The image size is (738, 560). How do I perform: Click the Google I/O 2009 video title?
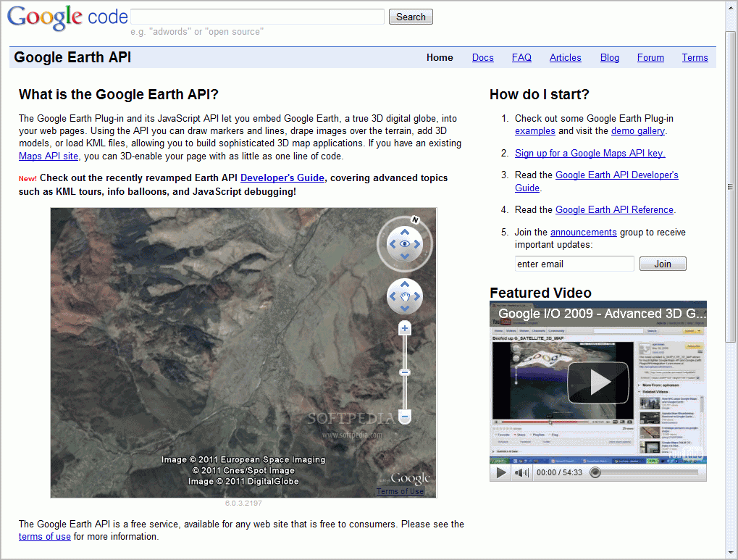(602, 314)
